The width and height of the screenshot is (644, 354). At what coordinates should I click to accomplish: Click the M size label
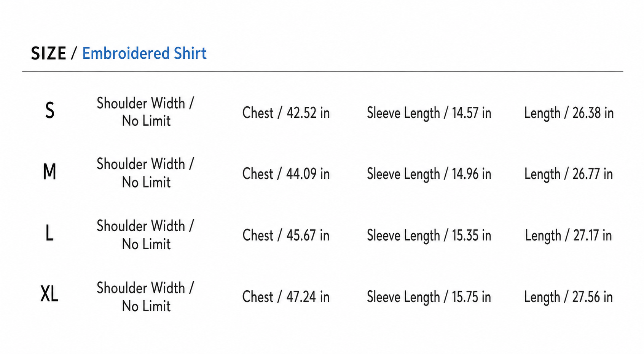[x=49, y=172]
